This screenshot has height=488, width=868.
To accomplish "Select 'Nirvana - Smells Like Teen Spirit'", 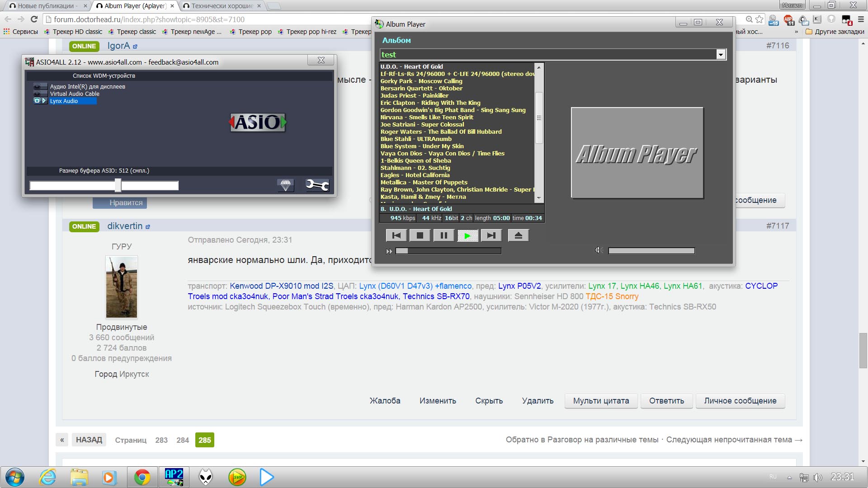I will click(427, 117).
